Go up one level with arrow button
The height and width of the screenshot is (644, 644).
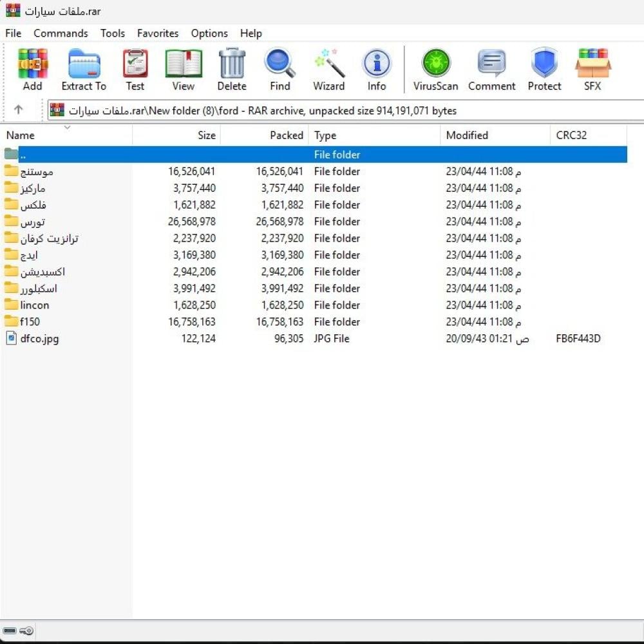18,110
